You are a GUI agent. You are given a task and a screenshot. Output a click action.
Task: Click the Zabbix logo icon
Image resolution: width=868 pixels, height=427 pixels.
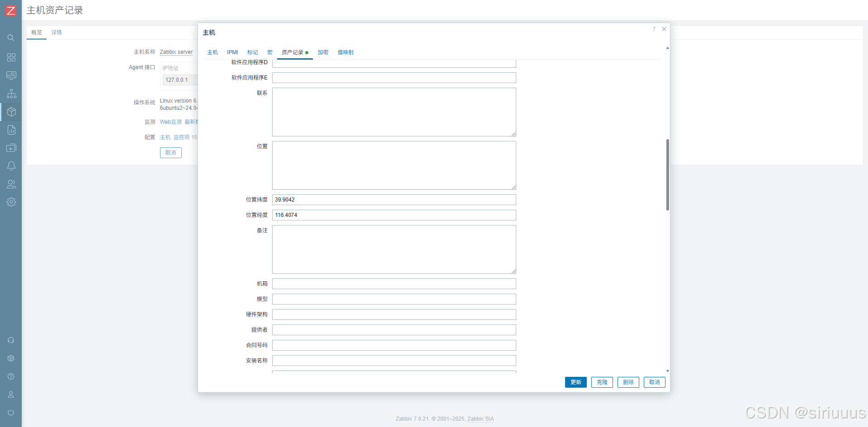point(11,10)
